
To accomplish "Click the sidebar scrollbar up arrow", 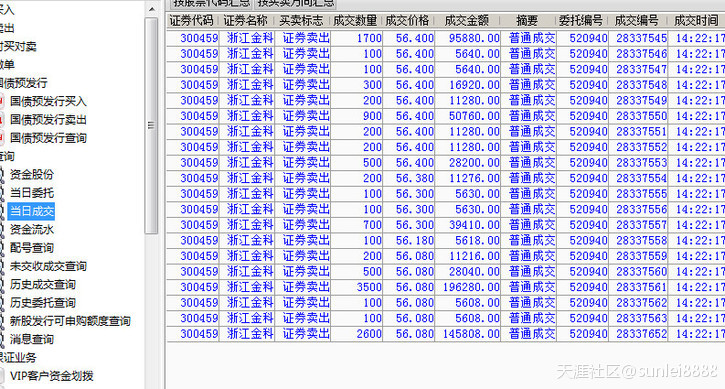I will tap(152, 9).
